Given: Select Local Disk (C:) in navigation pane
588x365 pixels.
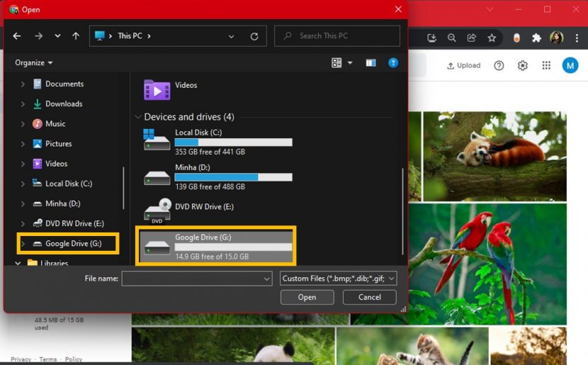Looking at the screenshot, I should point(69,184).
